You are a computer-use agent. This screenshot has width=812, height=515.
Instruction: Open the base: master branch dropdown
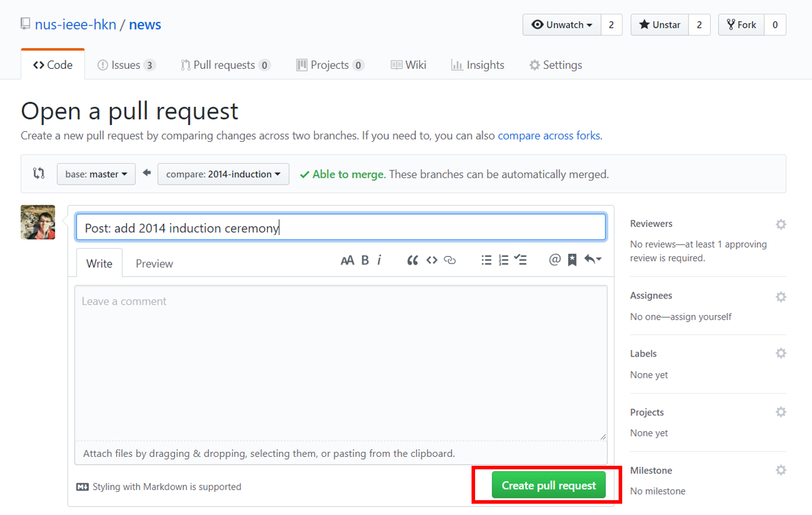96,174
